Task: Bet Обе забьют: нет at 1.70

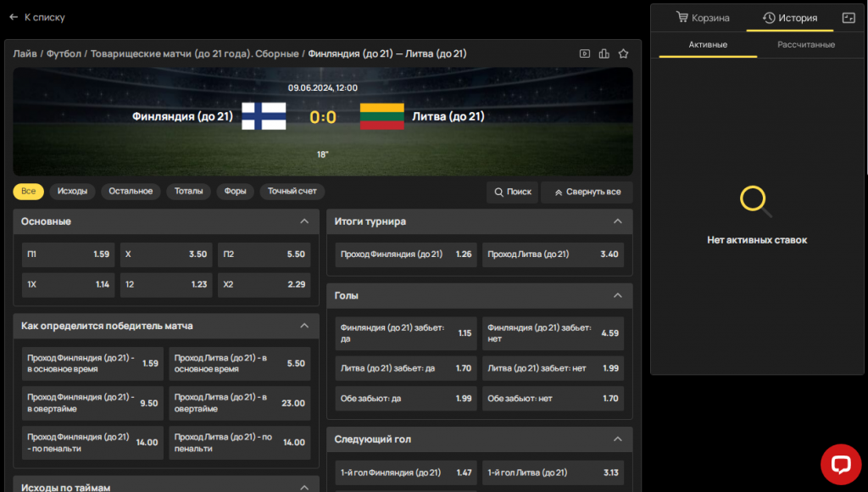Action: [x=553, y=399]
